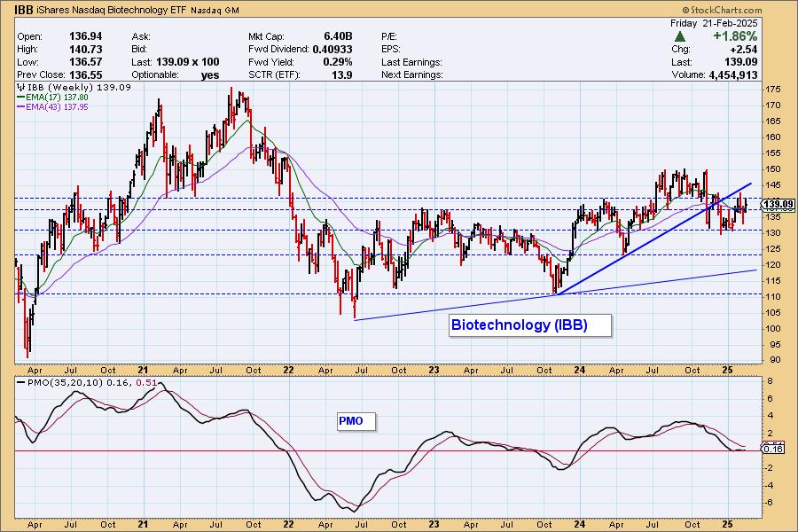The height and width of the screenshot is (532, 798).
Task: Click the Ask label
Action: click(x=140, y=36)
